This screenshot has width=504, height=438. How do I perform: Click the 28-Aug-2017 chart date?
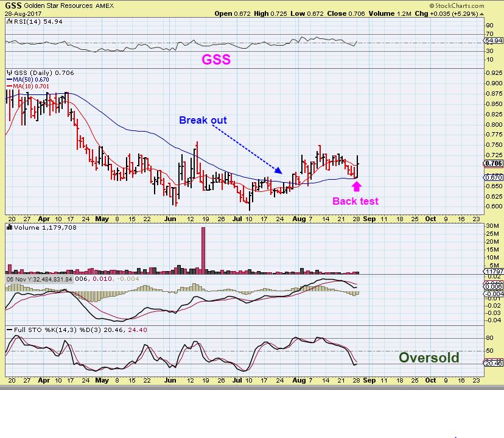23,14
